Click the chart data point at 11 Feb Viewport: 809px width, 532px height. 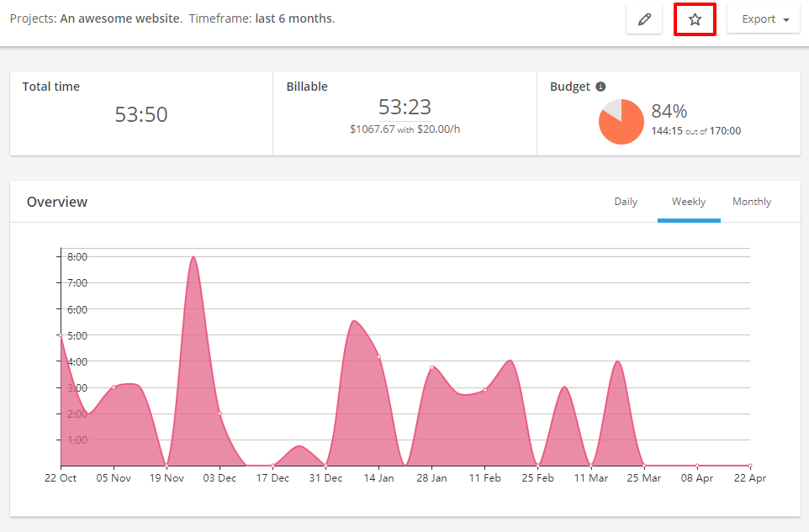[x=485, y=390]
